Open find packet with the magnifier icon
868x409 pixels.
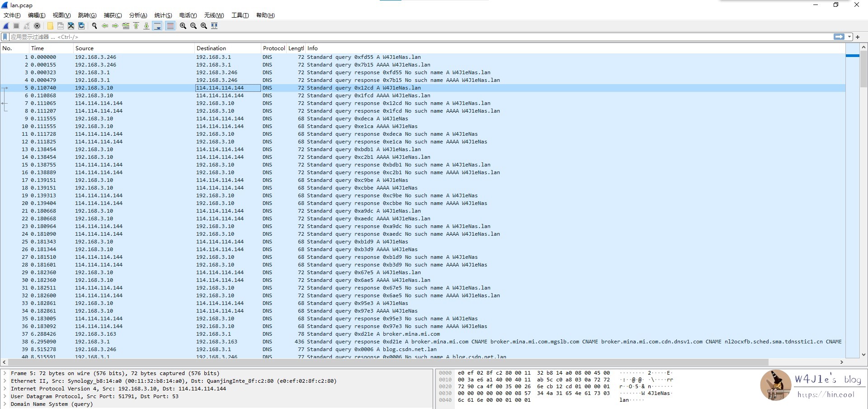[94, 26]
